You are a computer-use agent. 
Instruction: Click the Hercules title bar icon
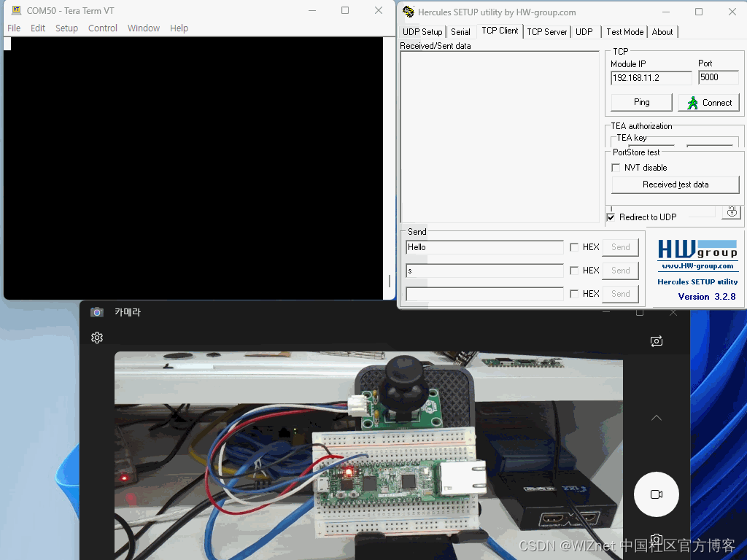click(x=408, y=12)
